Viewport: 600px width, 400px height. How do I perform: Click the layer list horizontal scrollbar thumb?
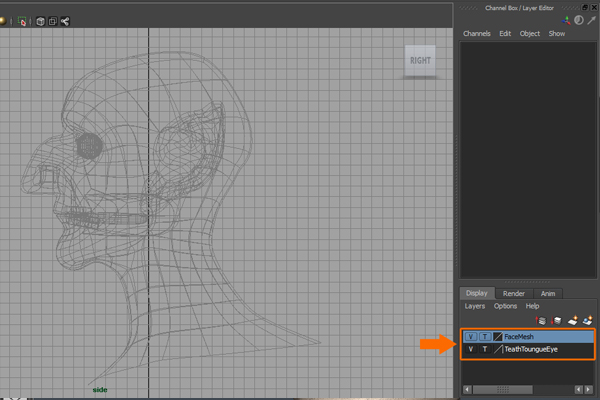coord(502,390)
